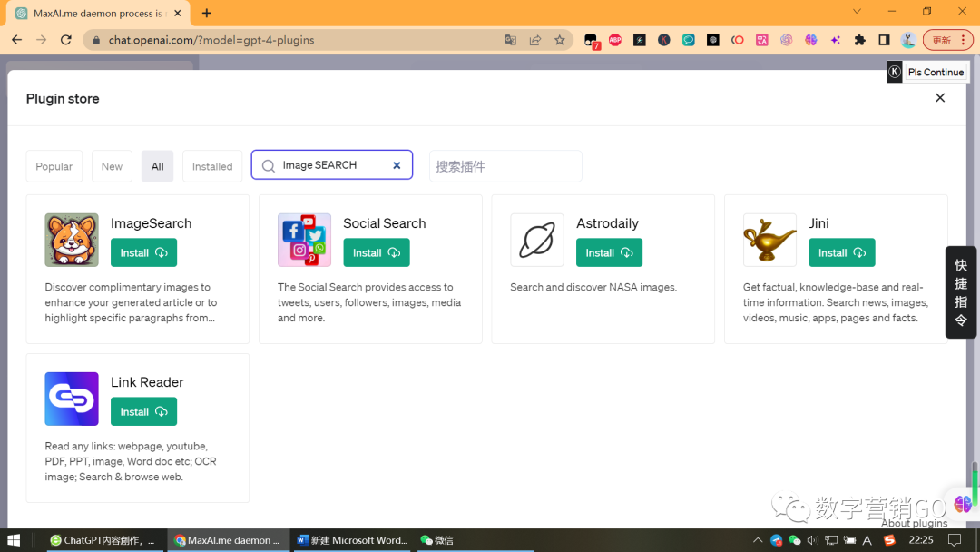Install the Astrodaily plugin
980x552 pixels.
[x=610, y=252]
